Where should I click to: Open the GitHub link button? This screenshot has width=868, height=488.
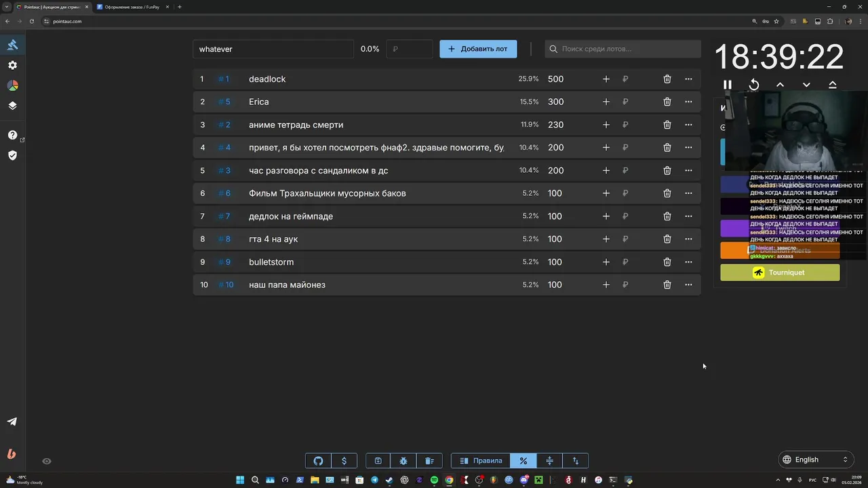[318, 461]
